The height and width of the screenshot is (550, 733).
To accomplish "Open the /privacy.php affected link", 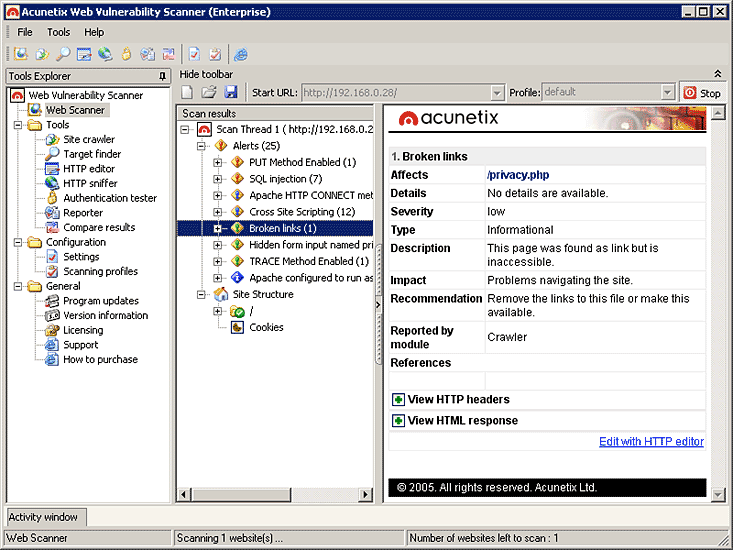I will coord(518,175).
